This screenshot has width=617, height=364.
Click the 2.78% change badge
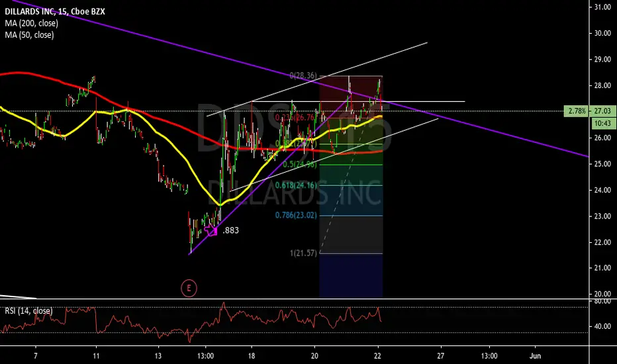(577, 111)
